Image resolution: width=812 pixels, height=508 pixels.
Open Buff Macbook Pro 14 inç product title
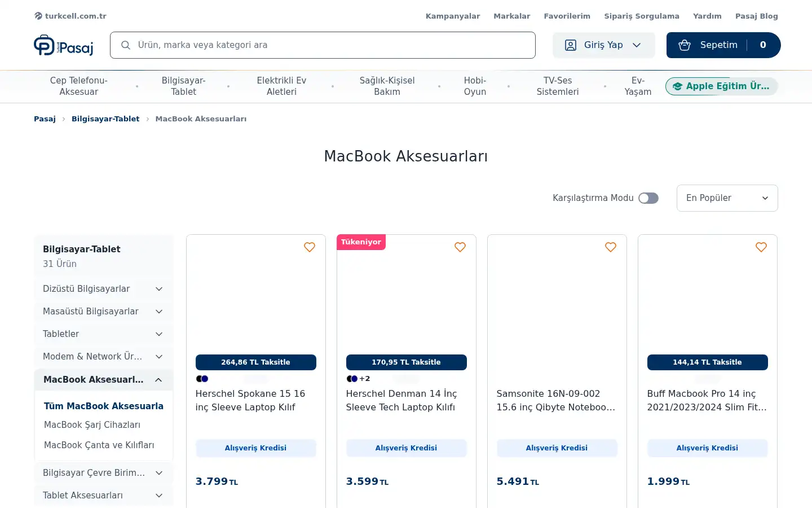click(x=707, y=401)
